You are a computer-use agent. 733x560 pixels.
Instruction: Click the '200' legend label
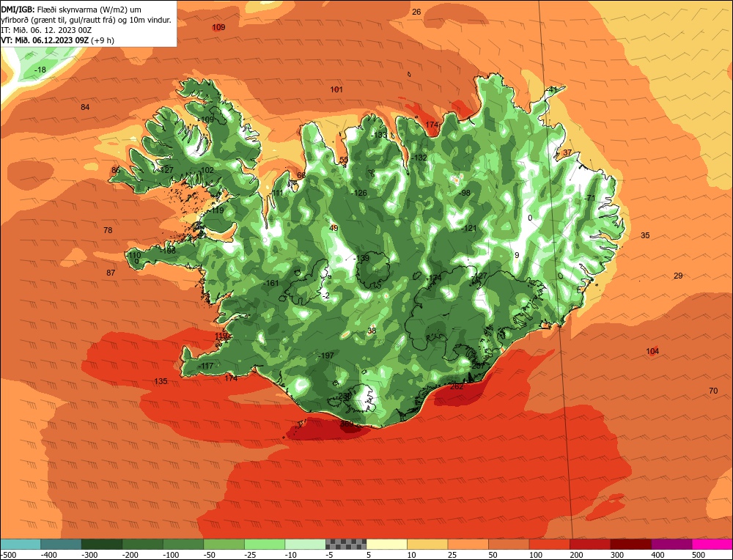pyautogui.click(x=576, y=555)
